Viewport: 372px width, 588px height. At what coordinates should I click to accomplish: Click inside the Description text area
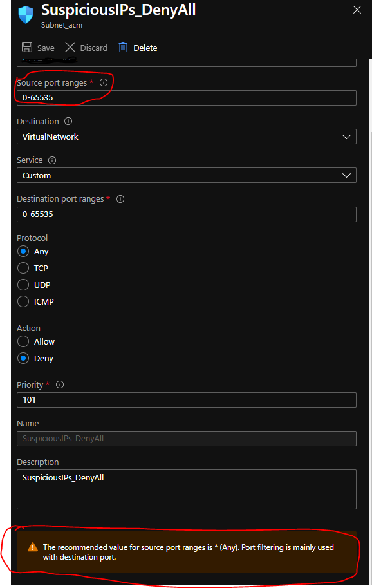(187, 489)
